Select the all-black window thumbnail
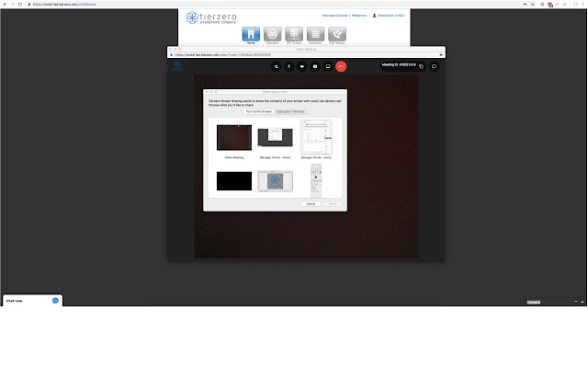This screenshot has width=588, height=368. point(234,181)
